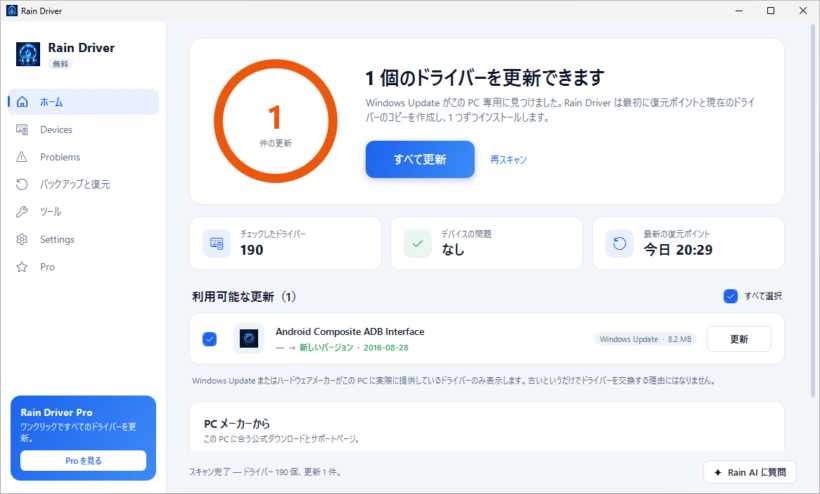Image resolution: width=820 pixels, height=494 pixels.
Task: Open the Pro page in sidebar
Action: pyautogui.click(x=84, y=267)
